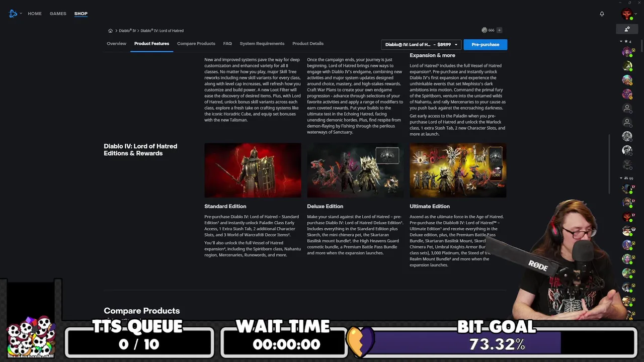
Task: Open the Standard Edition paladin image
Action: [253, 170]
